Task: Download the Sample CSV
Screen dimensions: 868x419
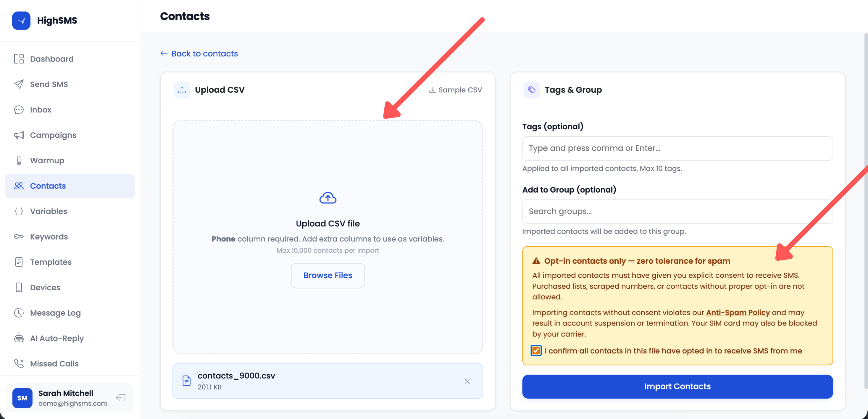Action: point(455,90)
